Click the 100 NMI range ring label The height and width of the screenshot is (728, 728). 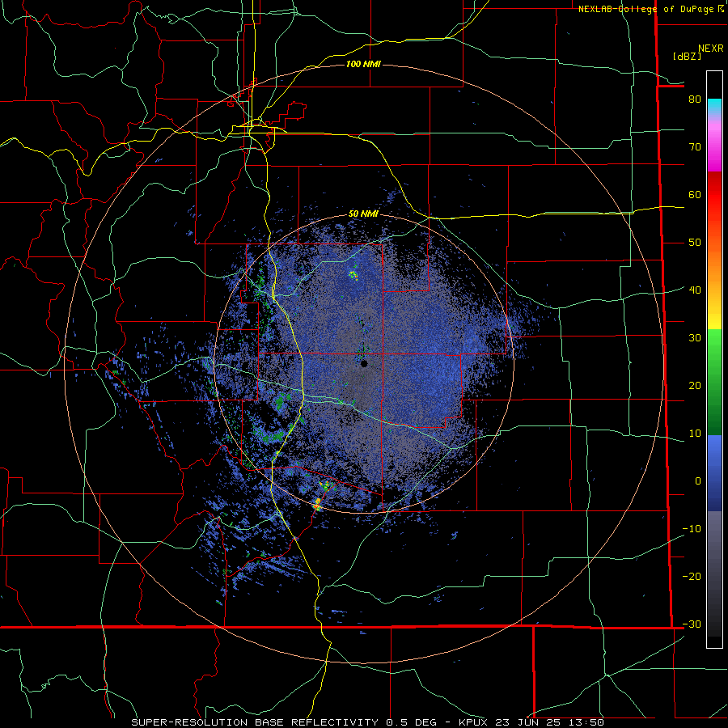pos(363,64)
